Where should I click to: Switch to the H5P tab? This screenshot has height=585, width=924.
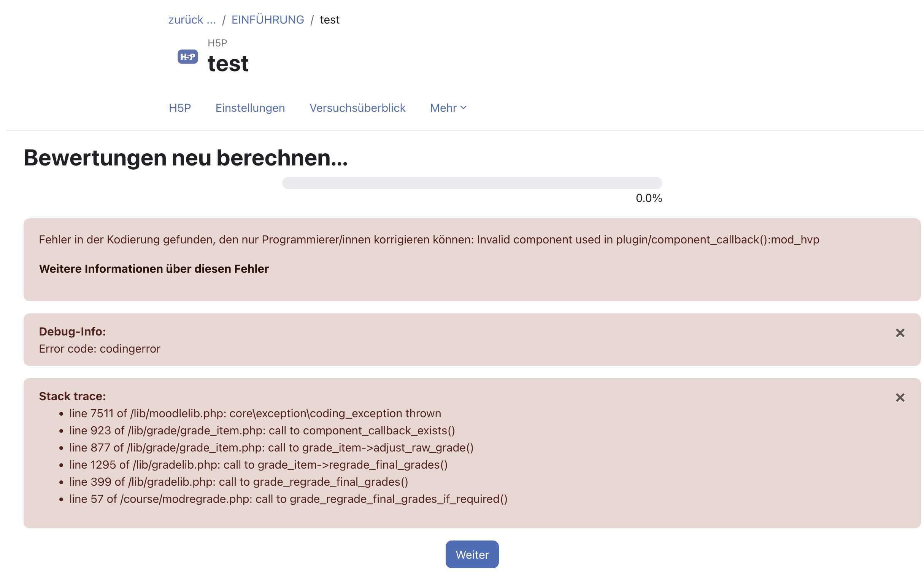point(179,108)
